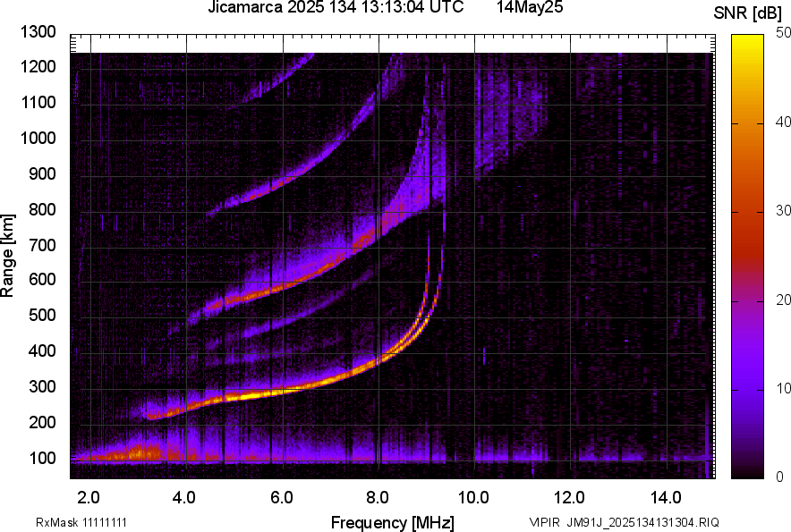Click the colorbar value "20"
The height and width of the screenshot is (532, 791).
tap(783, 300)
